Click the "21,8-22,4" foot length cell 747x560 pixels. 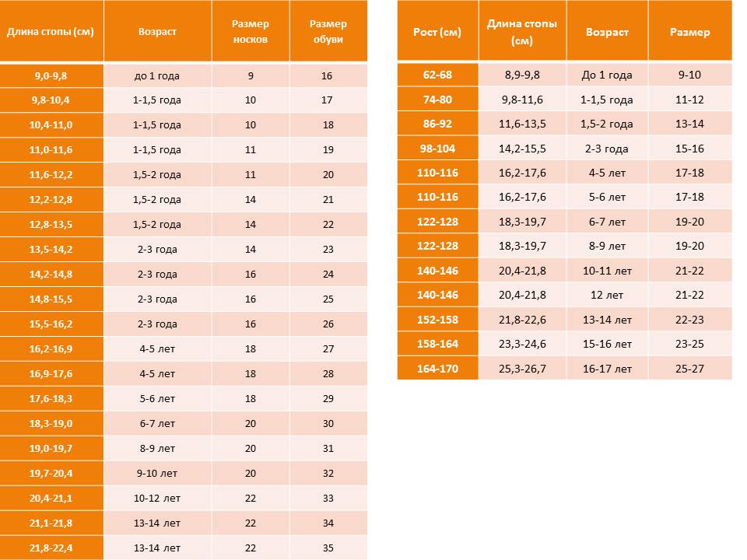(x=51, y=548)
